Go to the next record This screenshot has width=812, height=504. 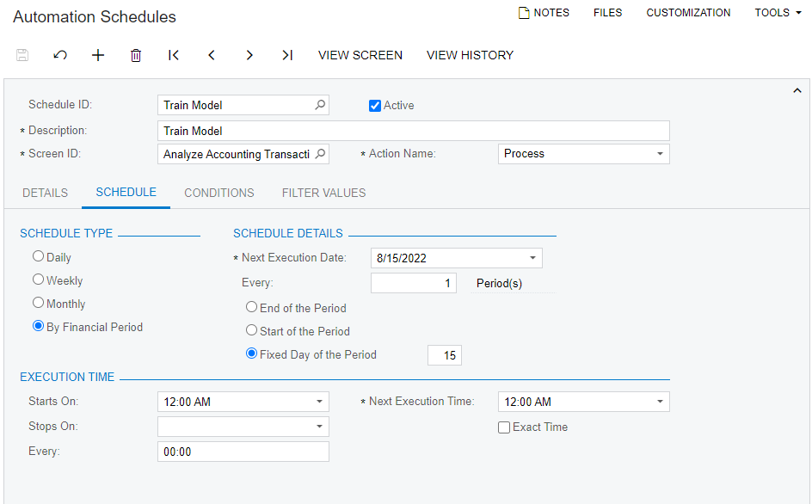click(249, 55)
